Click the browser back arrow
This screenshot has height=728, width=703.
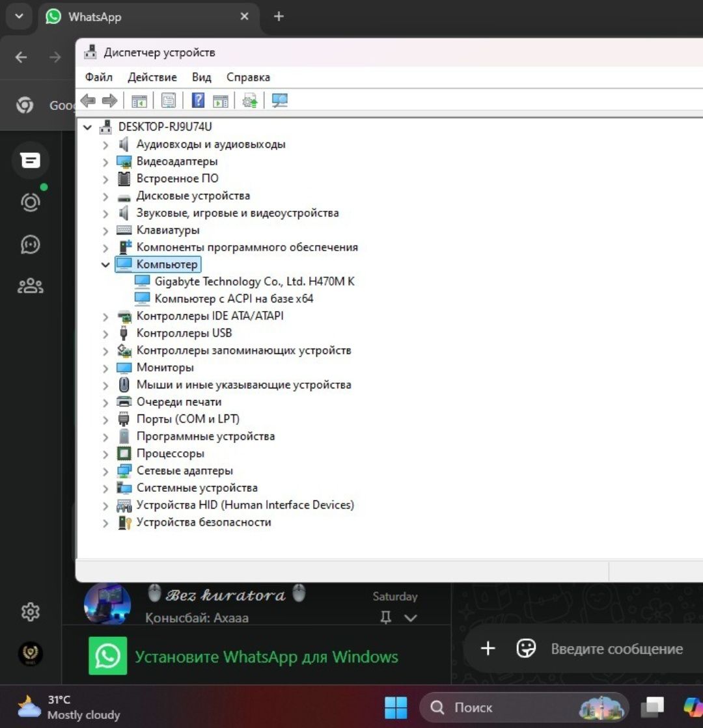21,57
